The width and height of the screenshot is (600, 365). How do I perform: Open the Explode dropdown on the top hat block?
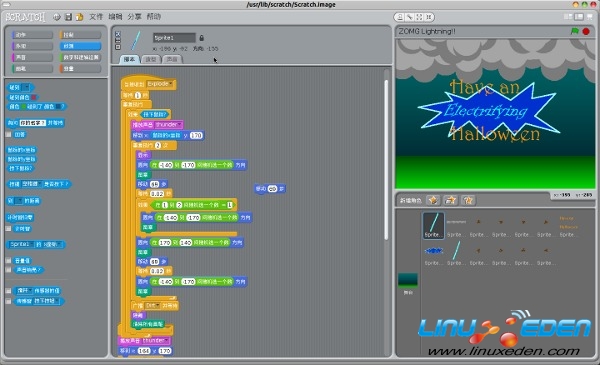pyautogui.click(x=160, y=84)
